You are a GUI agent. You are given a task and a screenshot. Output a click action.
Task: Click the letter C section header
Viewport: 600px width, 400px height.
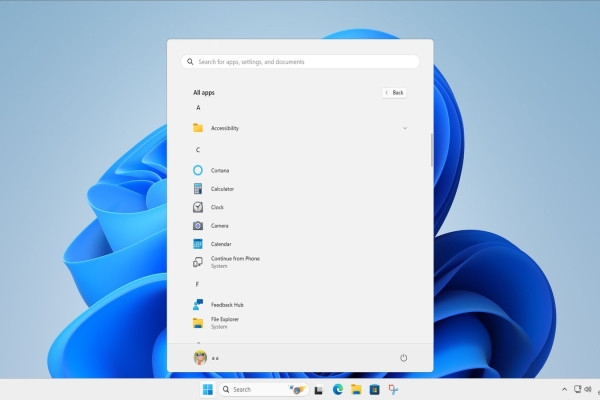point(198,150)
